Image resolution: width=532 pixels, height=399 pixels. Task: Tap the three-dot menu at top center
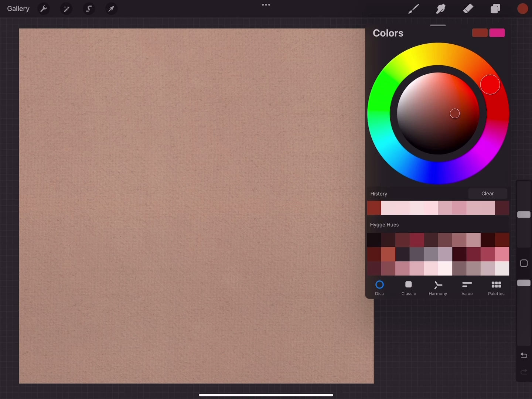tap(266, 5)
